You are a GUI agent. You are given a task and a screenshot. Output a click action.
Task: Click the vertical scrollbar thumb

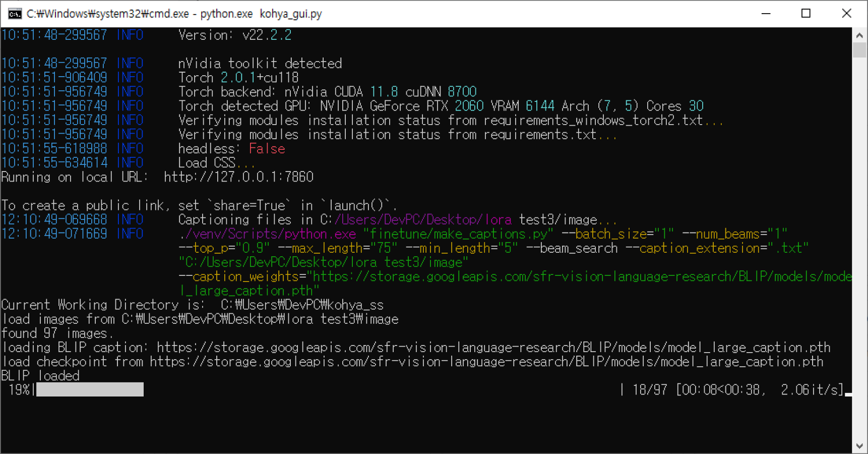(859, 50)
